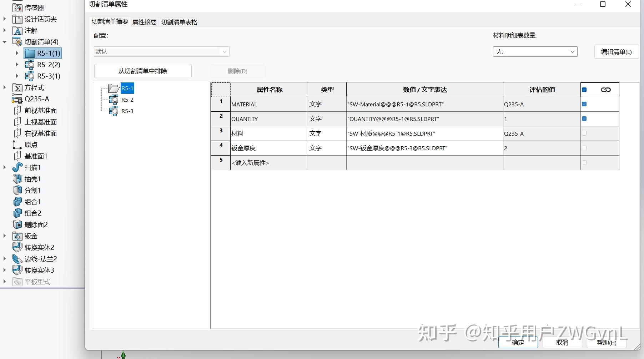Select R5-2 in the dialog cut list
The width and height of the screenshot is (644, 359).
point(127,100)
